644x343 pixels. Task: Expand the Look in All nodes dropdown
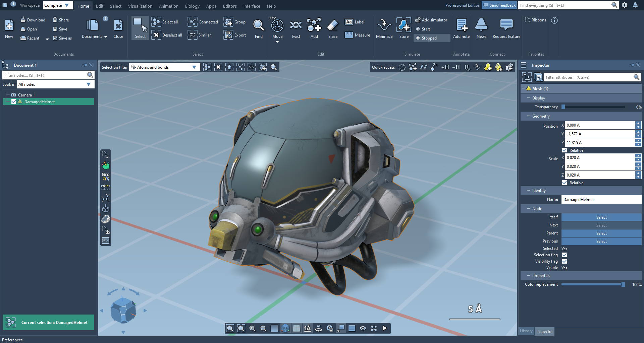56,84
